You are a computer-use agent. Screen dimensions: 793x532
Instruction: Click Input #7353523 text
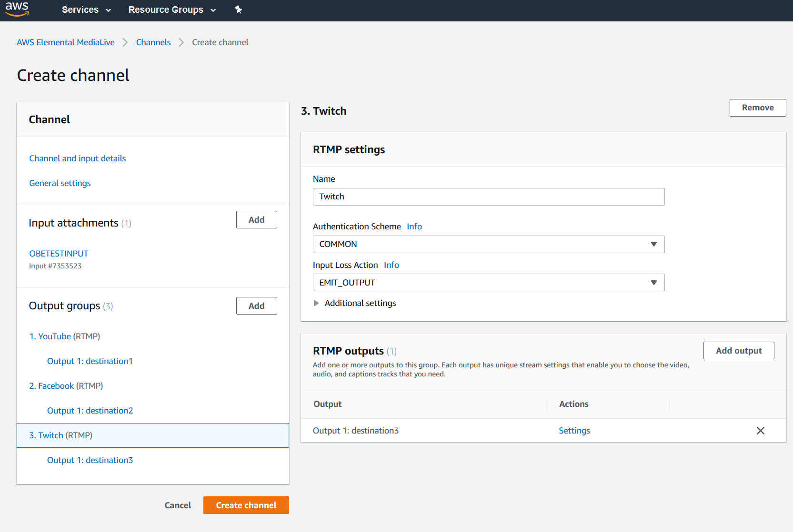coord(55,266)
